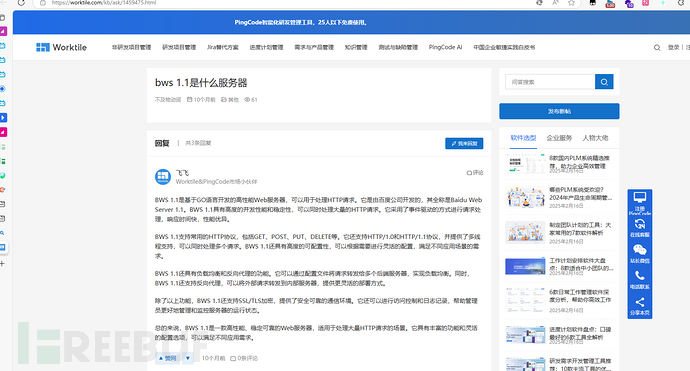Open 需求与产品管理 navigation item
The width and height of the screenshot is (690, 371).
click(x=314, y=48)
